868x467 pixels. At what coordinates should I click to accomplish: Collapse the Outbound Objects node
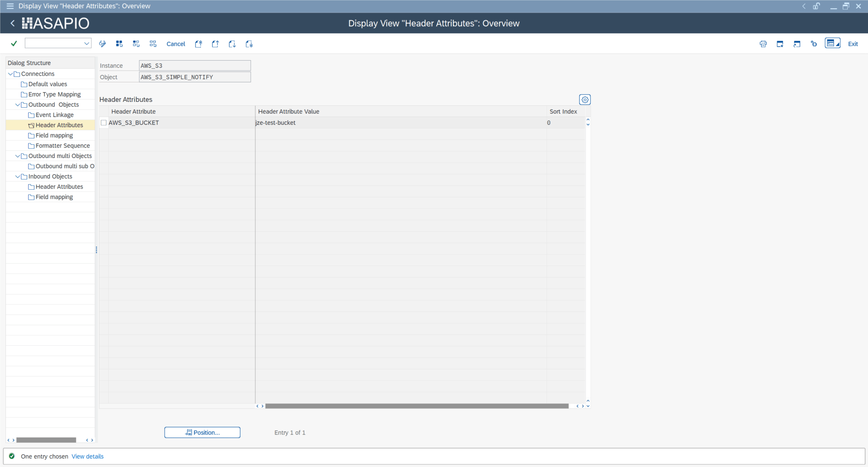[x=18, y=105]
